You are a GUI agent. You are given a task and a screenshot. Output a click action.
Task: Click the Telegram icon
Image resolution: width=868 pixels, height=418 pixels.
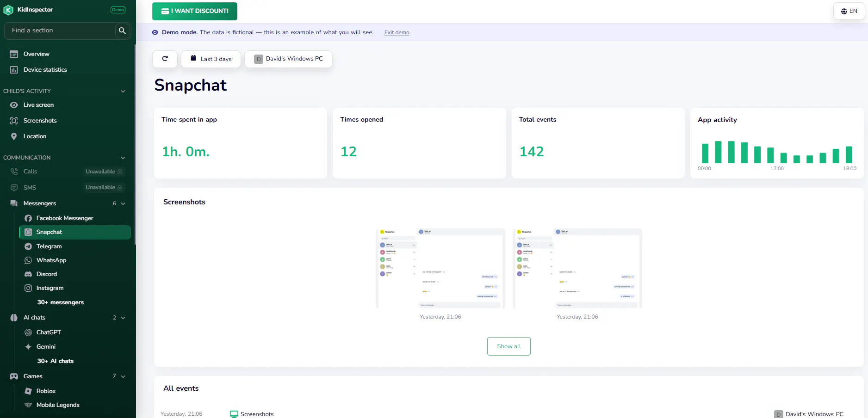[x=28, y=246]
